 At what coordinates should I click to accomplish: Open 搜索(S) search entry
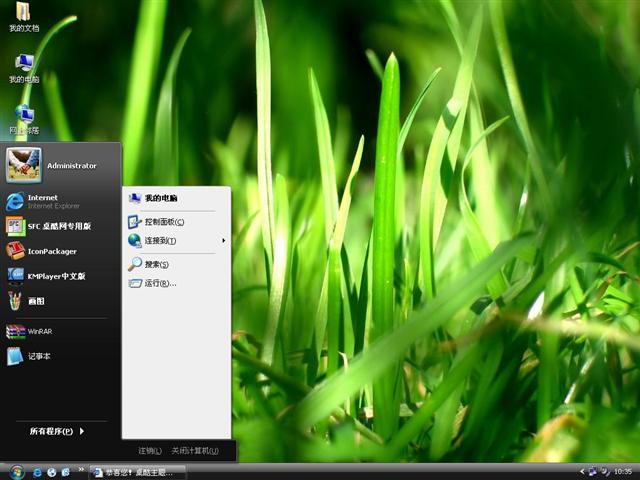click(x=176, y=264)
